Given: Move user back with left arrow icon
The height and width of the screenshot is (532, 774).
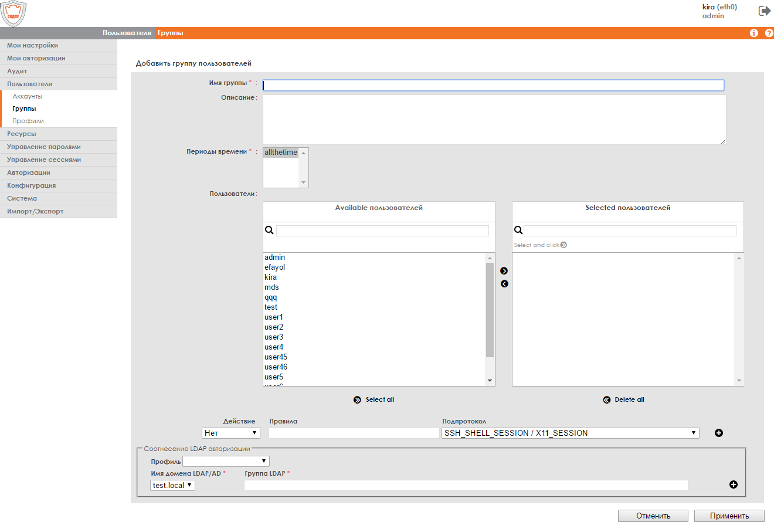Looking at the screenshot, I should [x=504, y=284].
